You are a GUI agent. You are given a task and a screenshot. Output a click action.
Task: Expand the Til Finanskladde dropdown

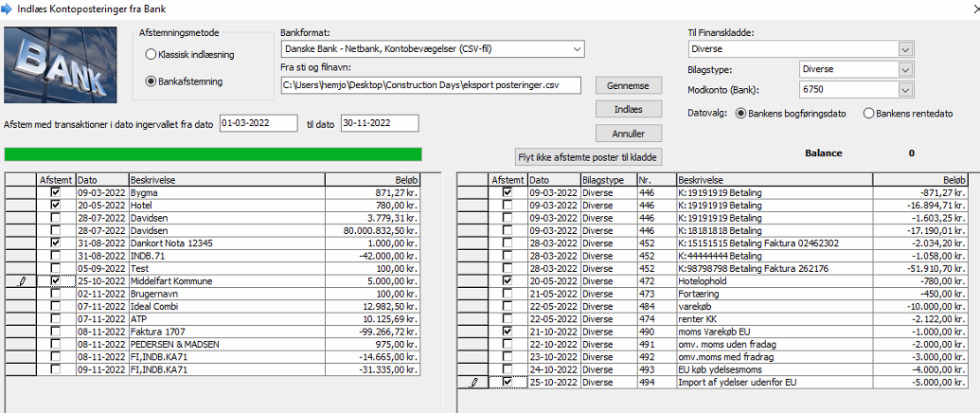pos(905,49)
